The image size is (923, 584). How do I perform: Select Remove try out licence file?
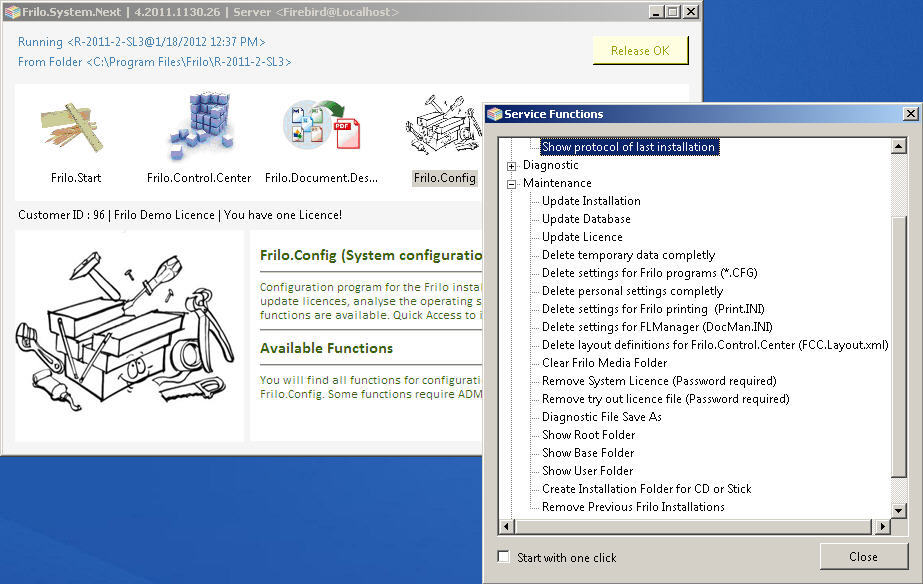point(665,399)
